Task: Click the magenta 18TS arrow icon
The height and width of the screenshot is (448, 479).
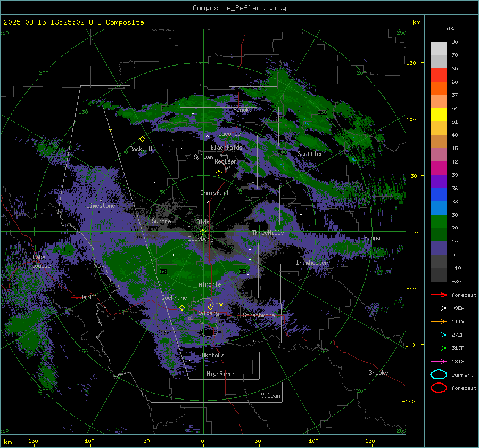Action: coord(439,362)
